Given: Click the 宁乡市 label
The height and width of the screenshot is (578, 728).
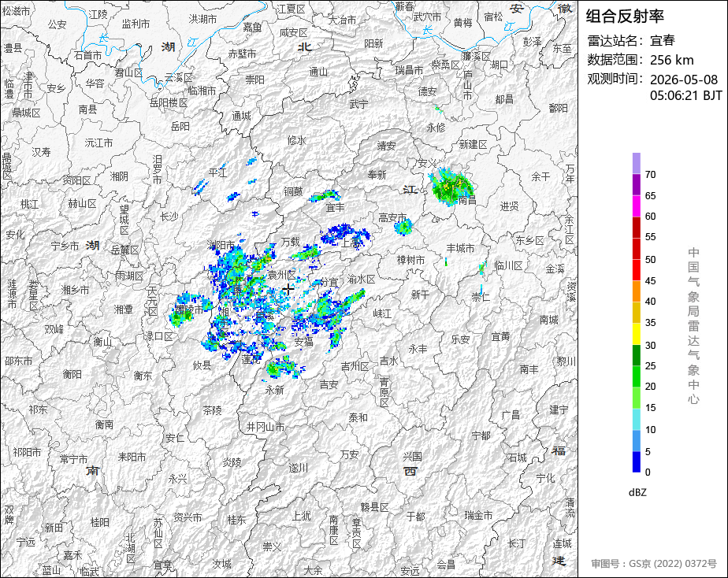Looking at the screenshot, I should click(65, 246).
